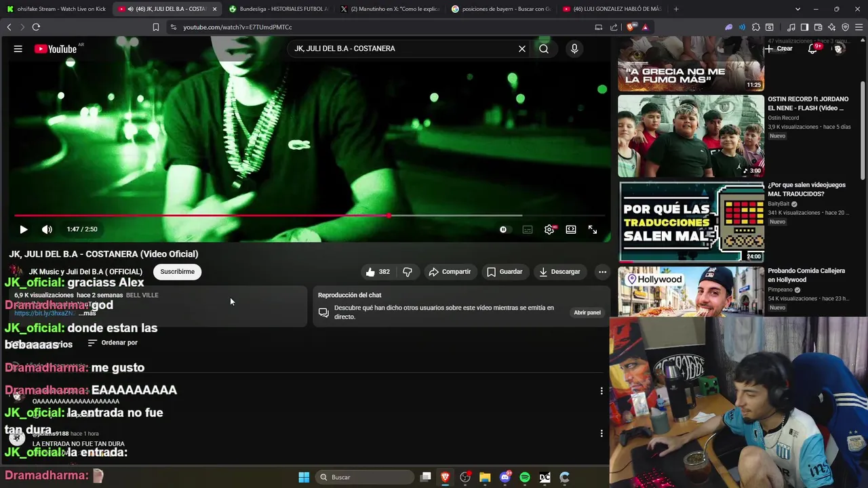
Task: Switch to posiciones de bayern Google tab
Action: pos(502,9)
